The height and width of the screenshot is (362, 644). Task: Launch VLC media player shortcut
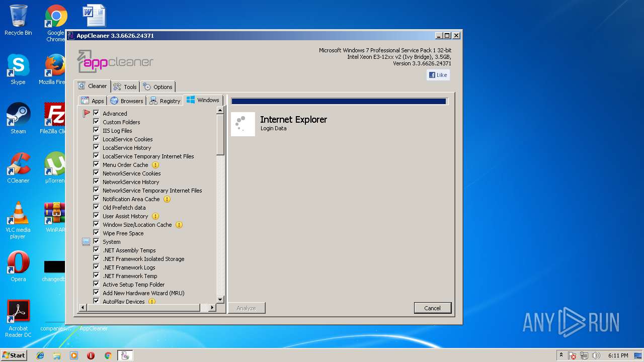click(x=18, y=220)
